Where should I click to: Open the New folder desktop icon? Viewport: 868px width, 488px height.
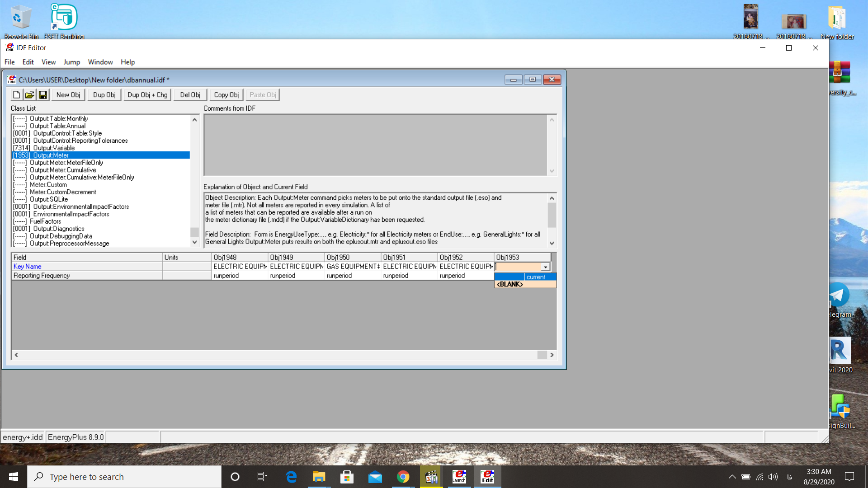(837, 21)
